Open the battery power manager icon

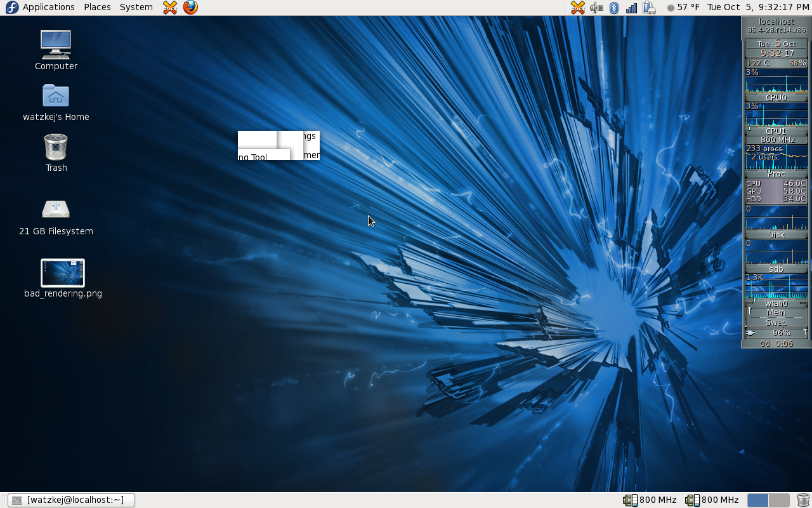pyautogui.click(x=648, y=8)
